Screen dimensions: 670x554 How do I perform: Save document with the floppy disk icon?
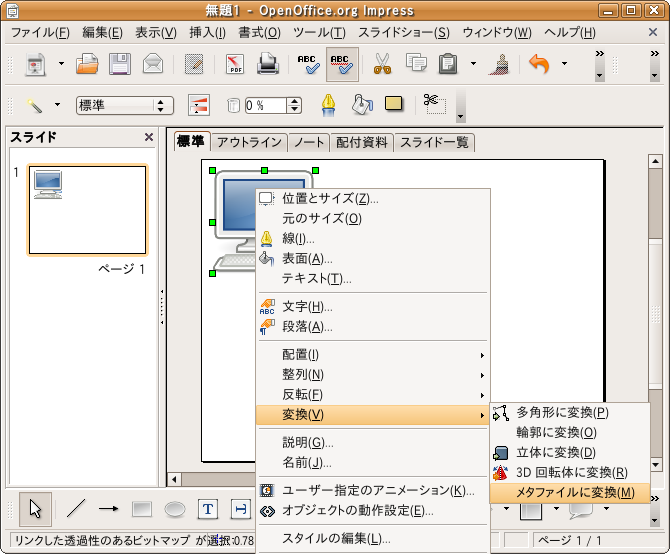(120, 64)
